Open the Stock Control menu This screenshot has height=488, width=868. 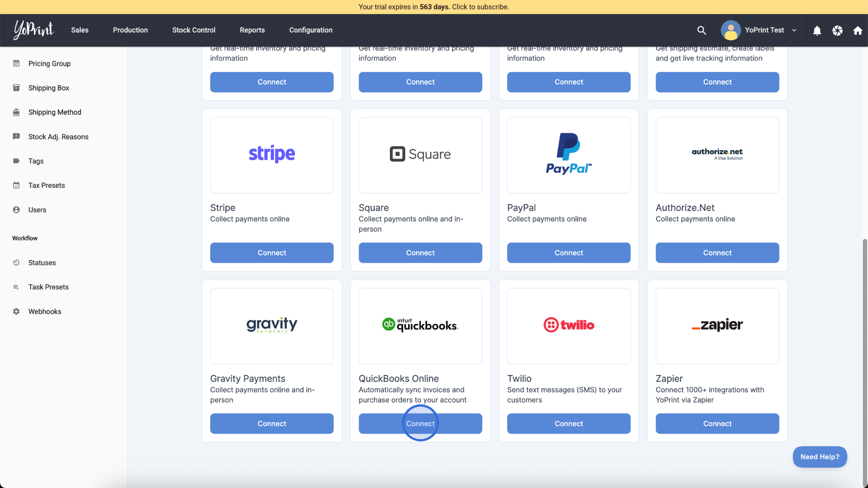click(x=193, y=30)
